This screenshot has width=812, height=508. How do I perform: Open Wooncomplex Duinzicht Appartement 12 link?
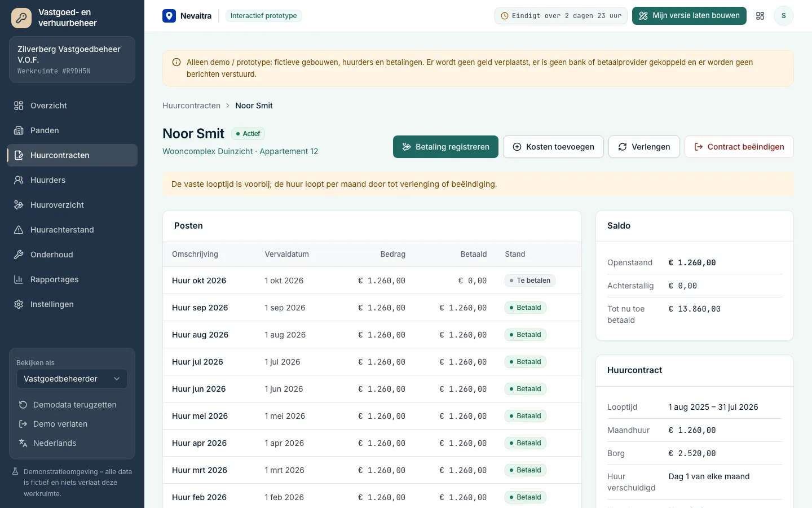[240, 151]
